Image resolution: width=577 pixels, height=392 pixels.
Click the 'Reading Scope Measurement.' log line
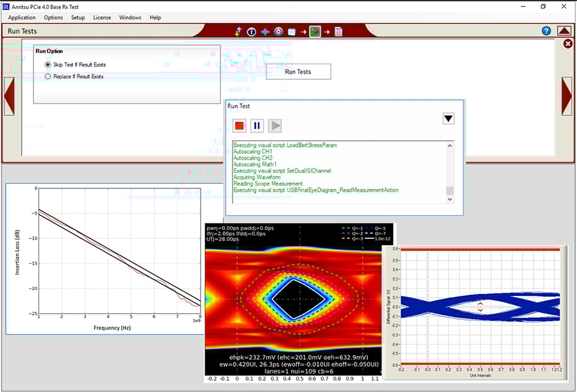pyautogui.click(x=269, y=183)
